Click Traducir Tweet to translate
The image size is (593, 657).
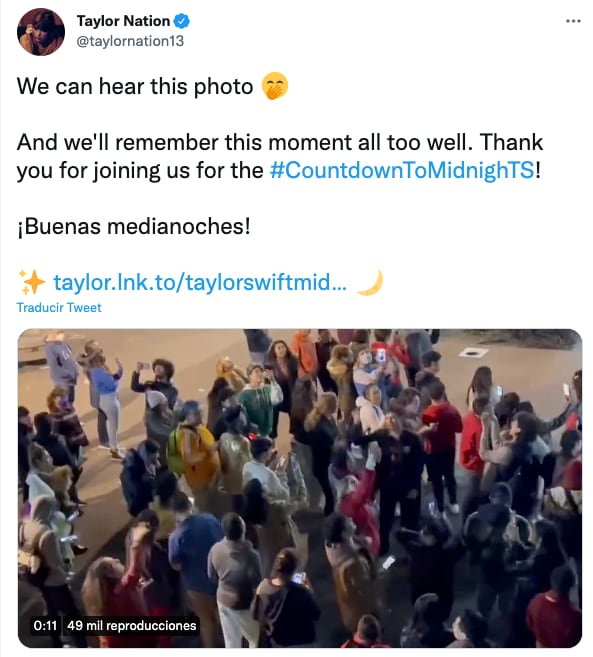click(x=59, y=308)
